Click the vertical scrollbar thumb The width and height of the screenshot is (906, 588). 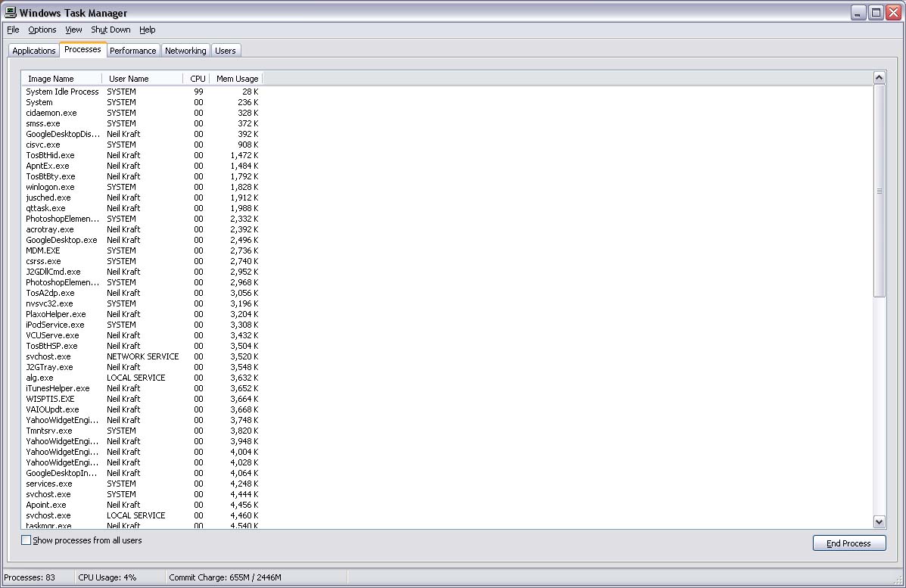879,191
